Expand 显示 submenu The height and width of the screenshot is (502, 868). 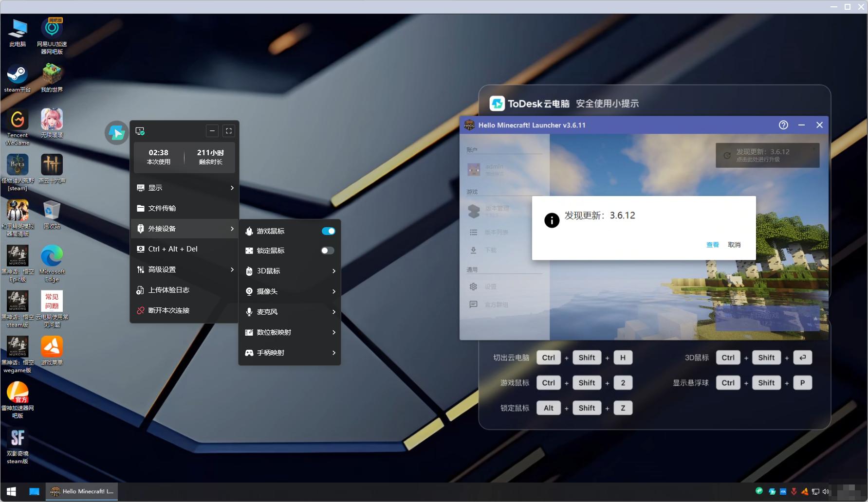pyautogui.click(x=185, y=188)
